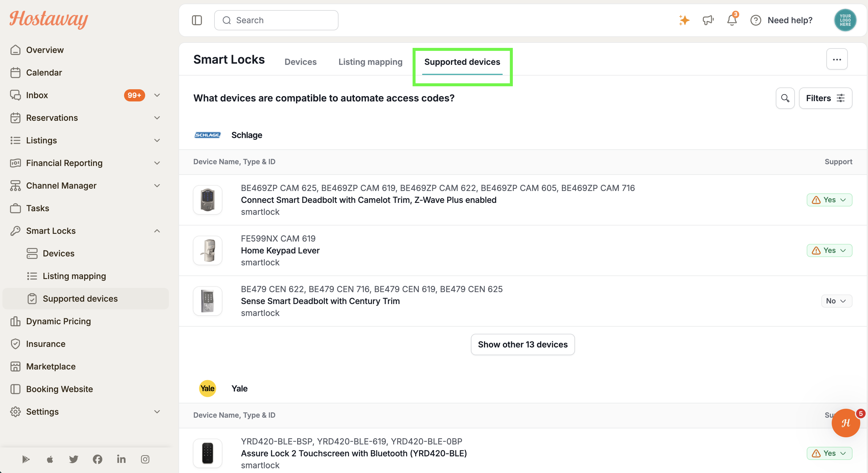Collapse the Smart Locks sidebar section
868x473 pixels.
157,231
